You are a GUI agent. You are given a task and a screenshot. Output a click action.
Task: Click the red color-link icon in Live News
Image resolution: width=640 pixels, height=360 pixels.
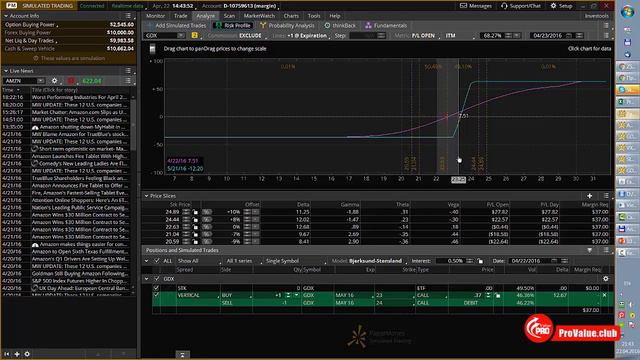[71, 81]
